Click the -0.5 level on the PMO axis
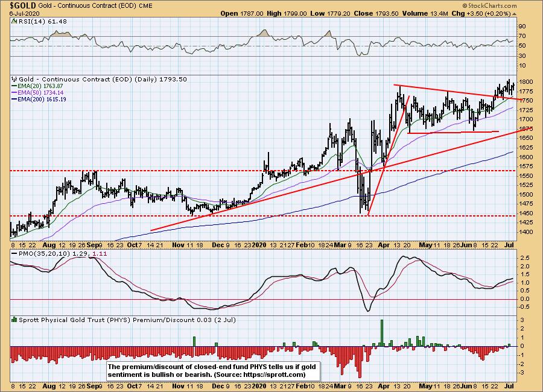The width and height of the screenshot is (543, 392). tap(523, 307)
